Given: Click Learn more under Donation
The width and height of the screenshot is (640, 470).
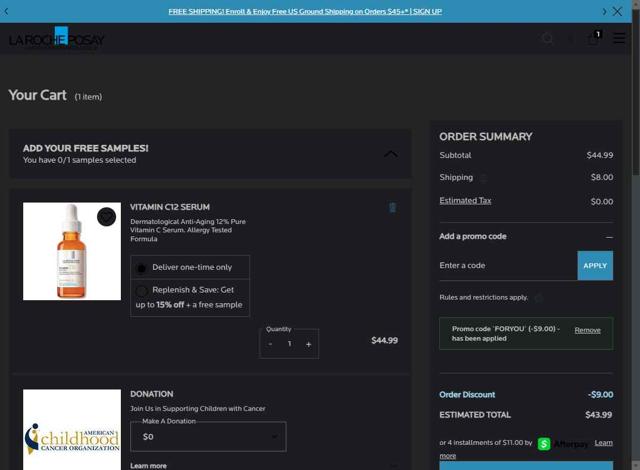Looking at the screenshot, I should pyautogui.click(x=148, y=466).
